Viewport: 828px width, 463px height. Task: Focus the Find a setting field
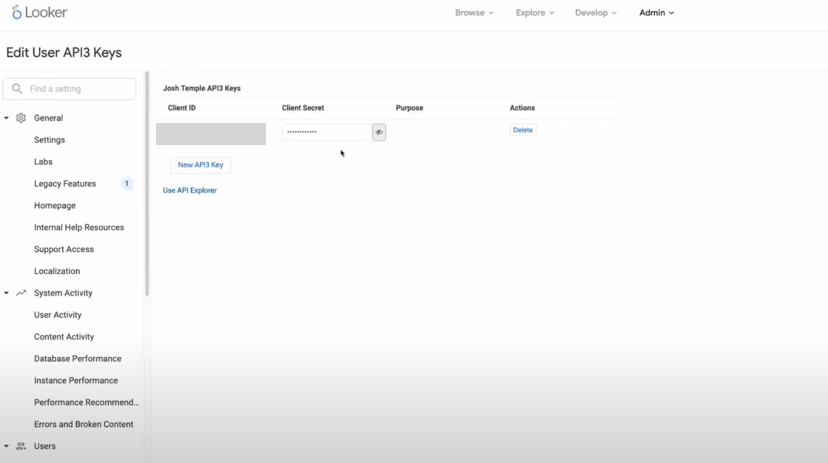(69, 89)
